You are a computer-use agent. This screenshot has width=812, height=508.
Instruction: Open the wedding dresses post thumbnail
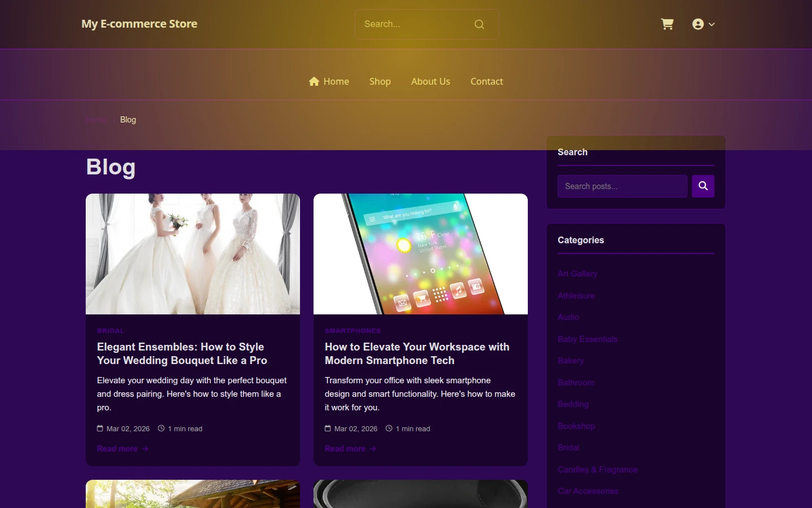[193, 254]
